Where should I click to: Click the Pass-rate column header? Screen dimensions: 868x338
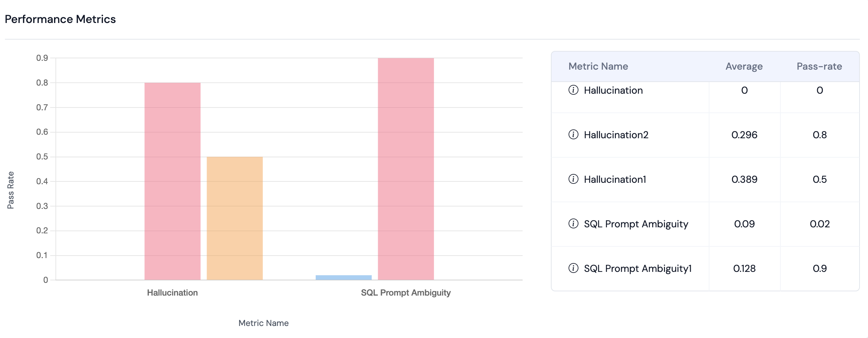click(x=819, y=66)
